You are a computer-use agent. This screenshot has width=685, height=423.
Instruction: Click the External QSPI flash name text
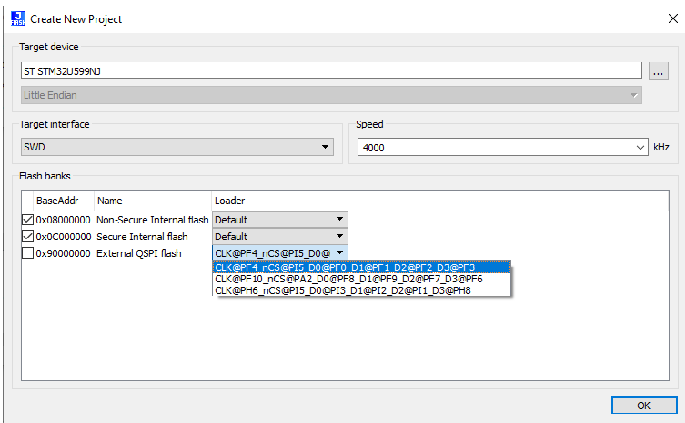click(x=139, y=253)
